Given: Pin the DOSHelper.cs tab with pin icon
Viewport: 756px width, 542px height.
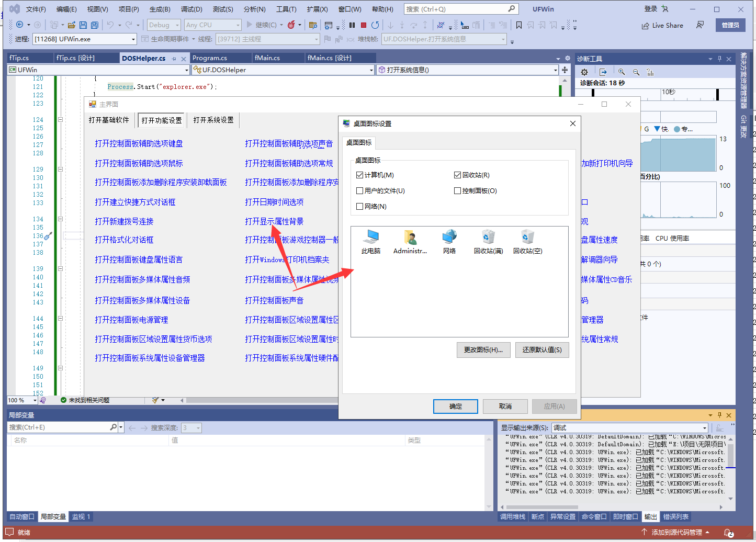Looking at the screenshot, I should point(174,59).
